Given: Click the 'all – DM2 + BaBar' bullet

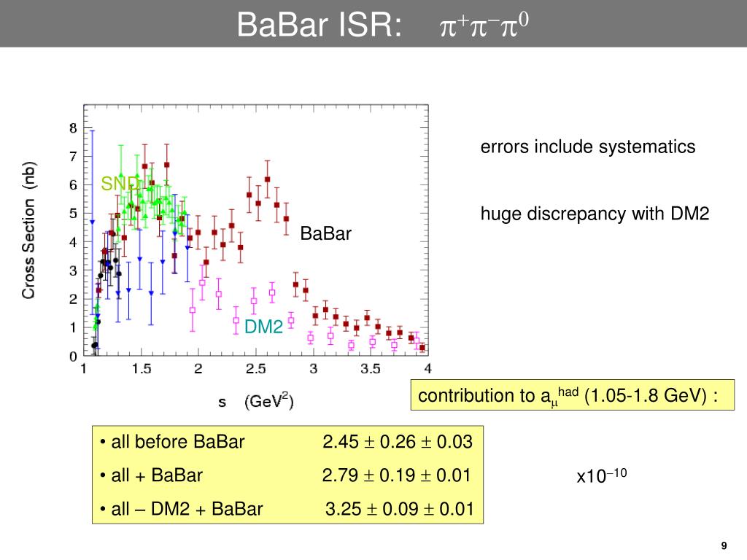Looking at the screenshot, I should click(182, 508).
